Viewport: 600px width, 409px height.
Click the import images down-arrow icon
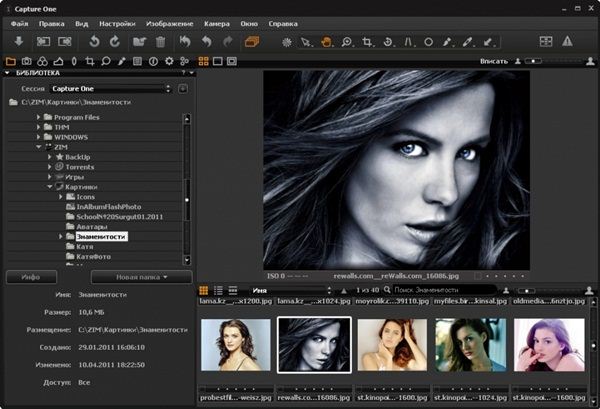click(x=18, y=41)
